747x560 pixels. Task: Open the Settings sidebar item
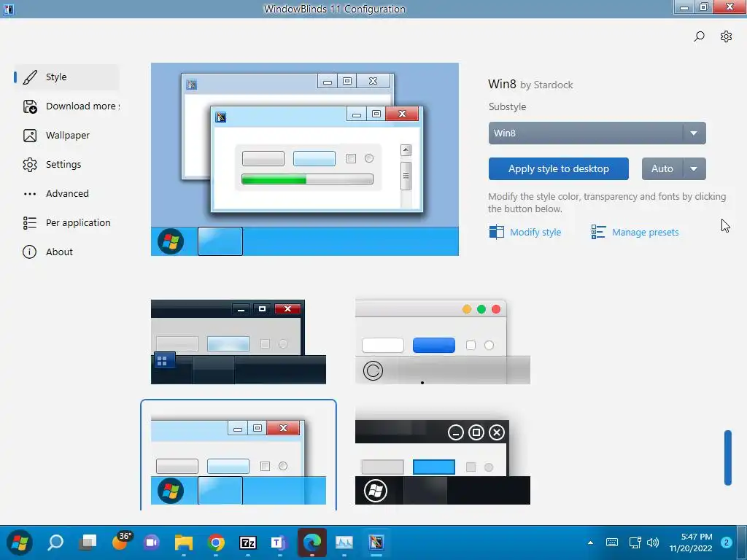[x=66, y=164]
